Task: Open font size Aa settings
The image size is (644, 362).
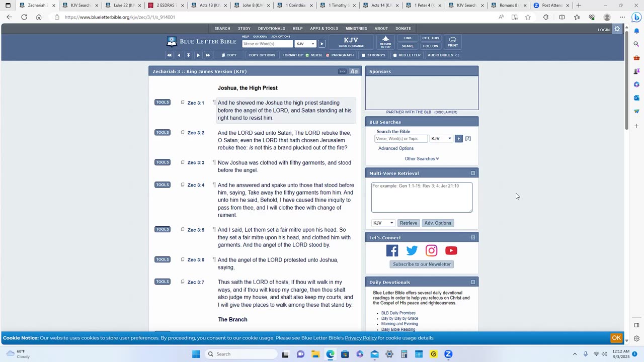Action: [354, 71]
